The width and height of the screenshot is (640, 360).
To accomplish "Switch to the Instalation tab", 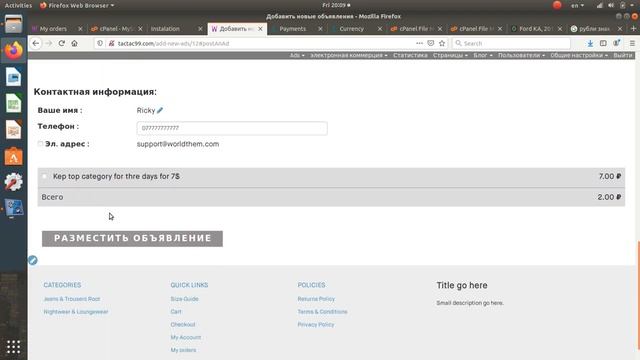I will [165, 29].
